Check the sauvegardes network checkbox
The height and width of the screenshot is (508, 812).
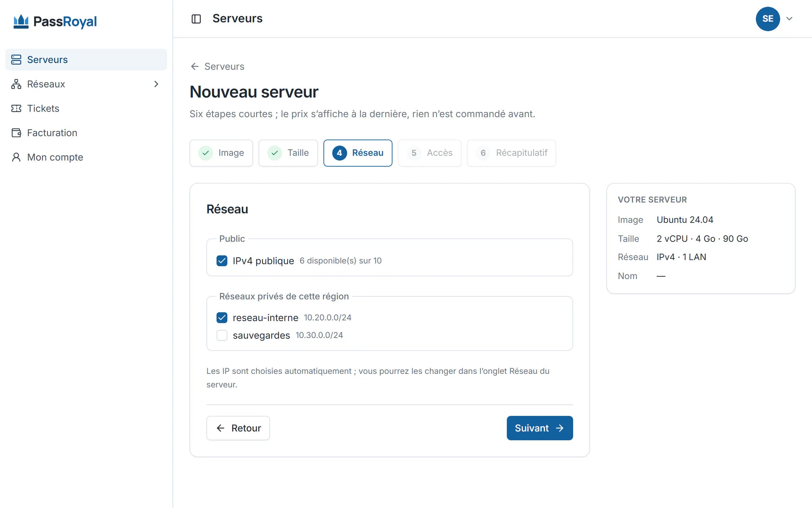point(222,335)
